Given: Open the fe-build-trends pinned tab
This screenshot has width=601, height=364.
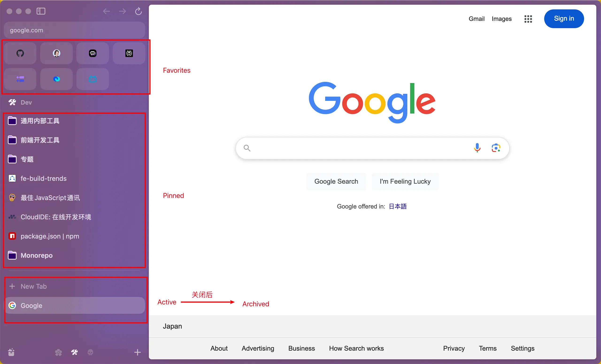Looking at the screenshot, I should [43, 178].
